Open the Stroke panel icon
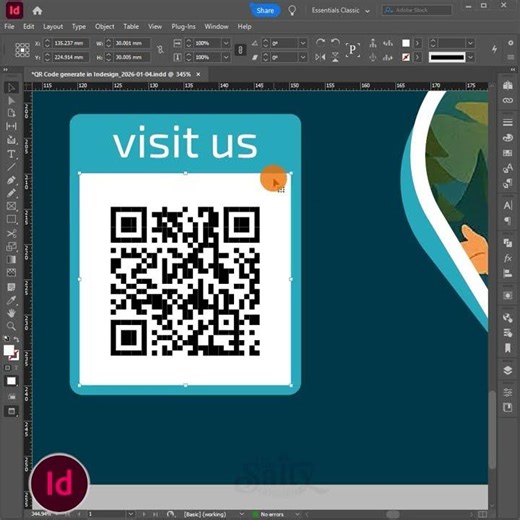 (x=508, y=123)
